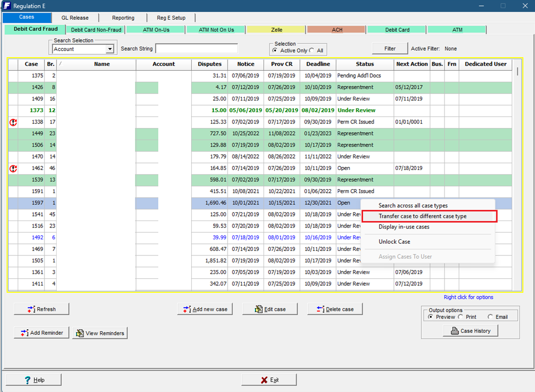Open the Debit Card tab
Image resolution: width=535 pixels, height=392 pixels.
(x=397, y=30)
